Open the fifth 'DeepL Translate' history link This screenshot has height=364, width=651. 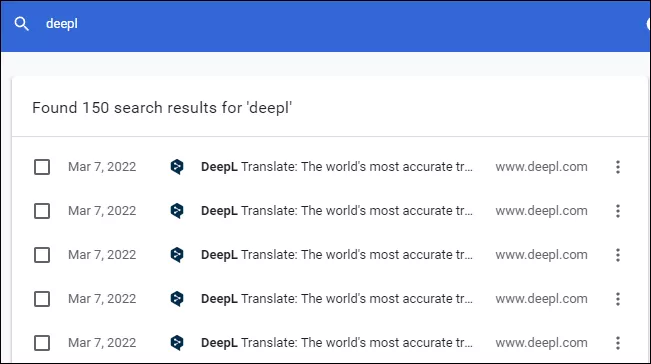tap(337, 343)
